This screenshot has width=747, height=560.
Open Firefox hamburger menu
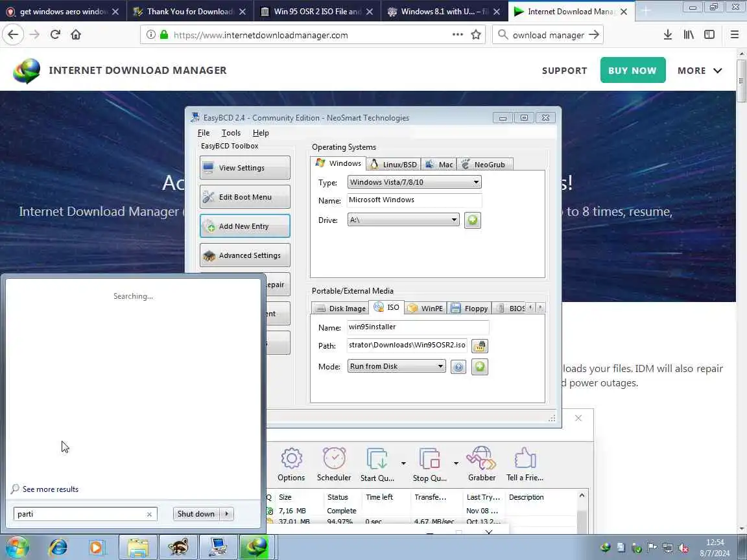[735, 34]
